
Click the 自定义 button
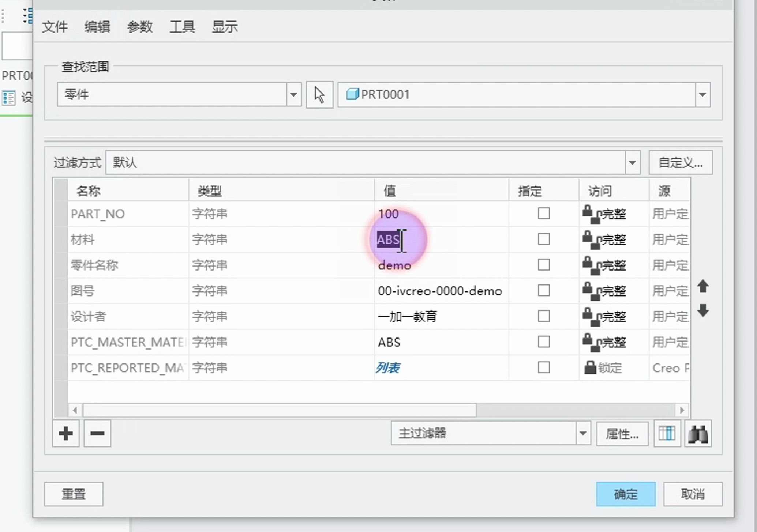pyautogui.click(x=680, y=162)
